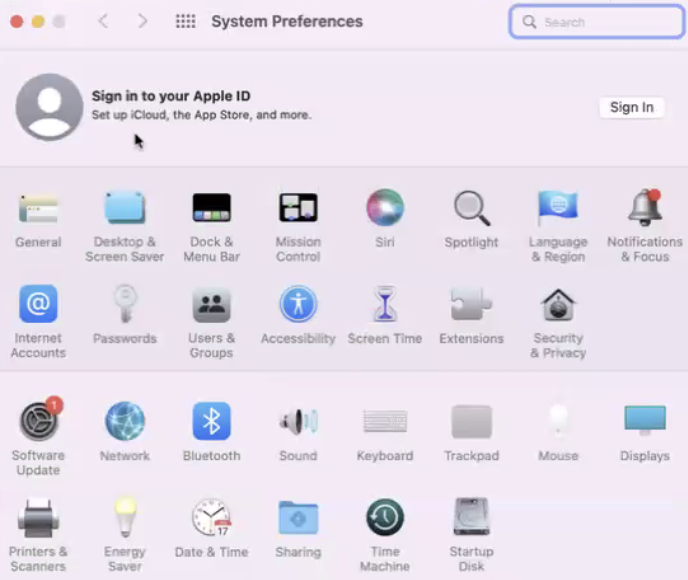Go back with the left chevron
688x580 pixels.
click(103, 21)
